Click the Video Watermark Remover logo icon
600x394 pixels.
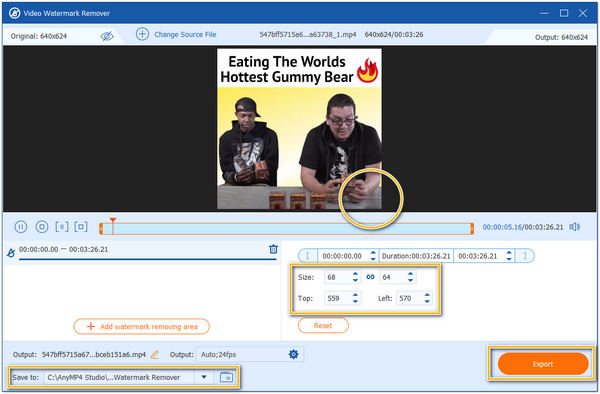14,13
